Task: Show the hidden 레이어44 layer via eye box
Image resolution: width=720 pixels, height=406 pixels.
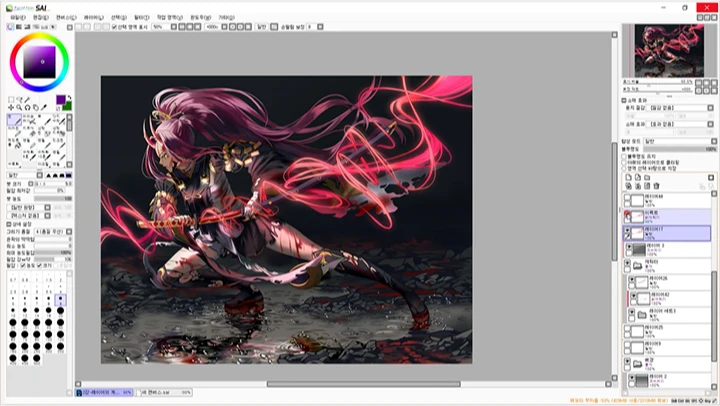Action: coord(627,197)
